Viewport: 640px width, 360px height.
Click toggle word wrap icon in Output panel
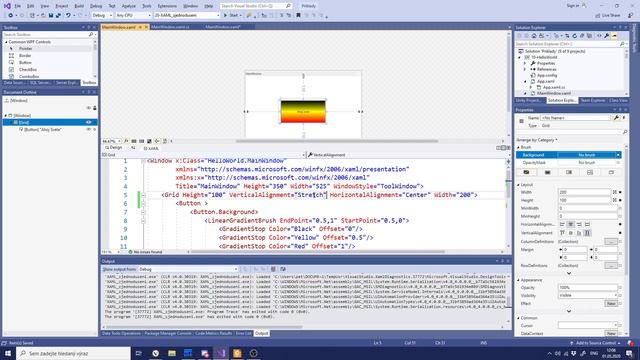[283, 269]
